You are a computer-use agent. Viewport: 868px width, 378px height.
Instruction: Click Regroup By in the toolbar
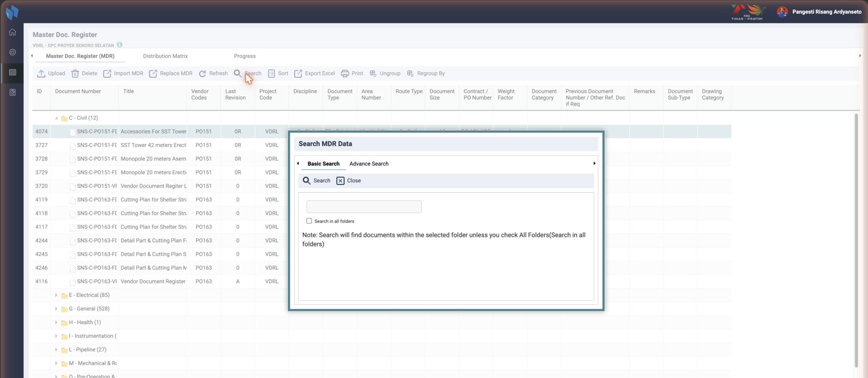click(x=426, y=73)
